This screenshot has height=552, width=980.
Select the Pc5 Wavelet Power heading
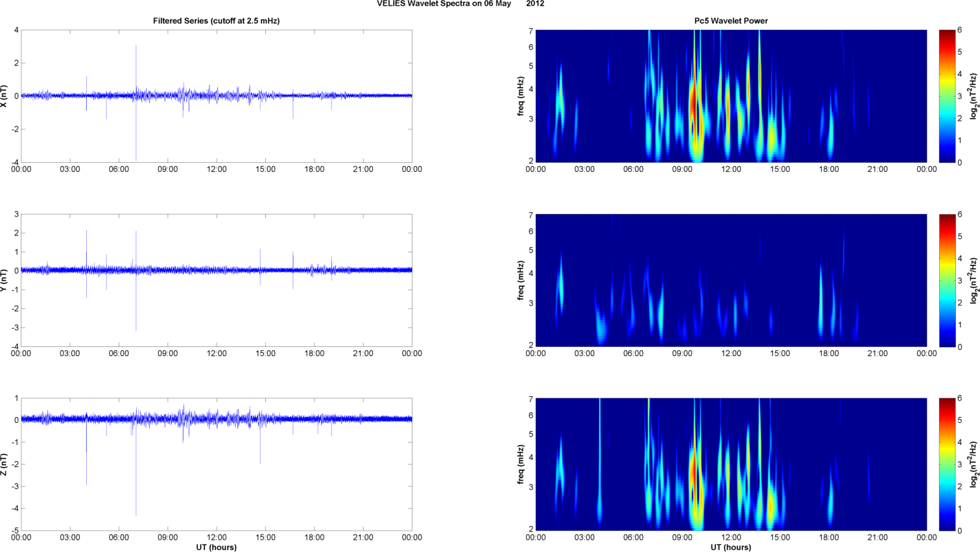coord(731,21)
